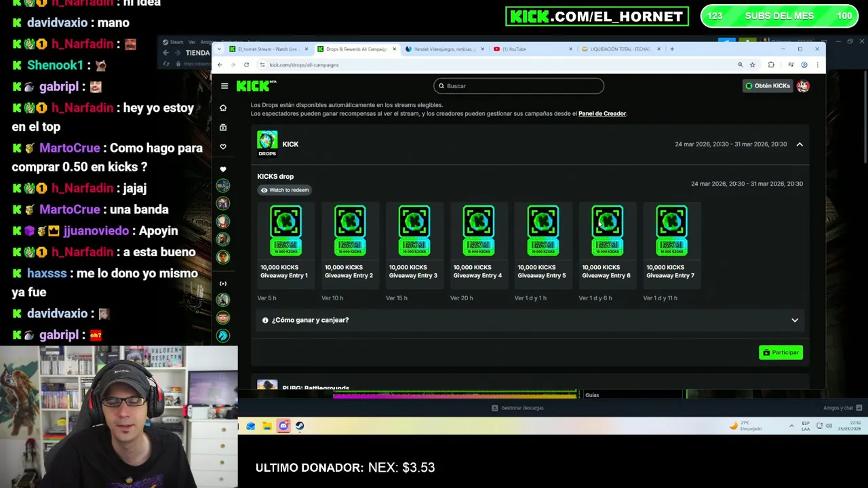Viewport: 868px width, 488px height.
Task: Click the browser back arrow
Action: coord(220,65)
